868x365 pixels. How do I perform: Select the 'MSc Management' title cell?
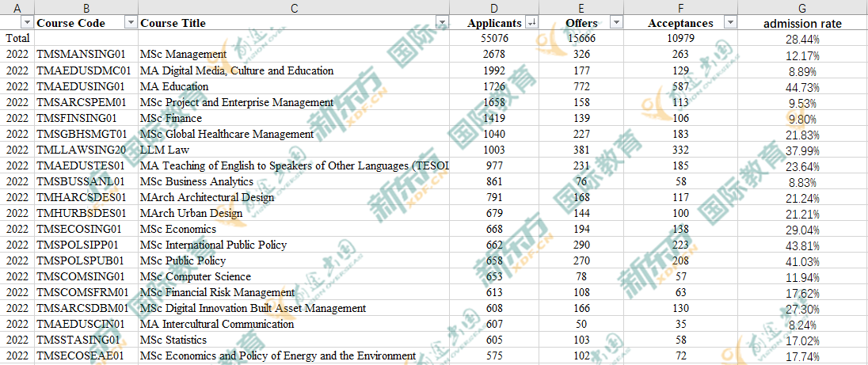[x=294, y=54]
